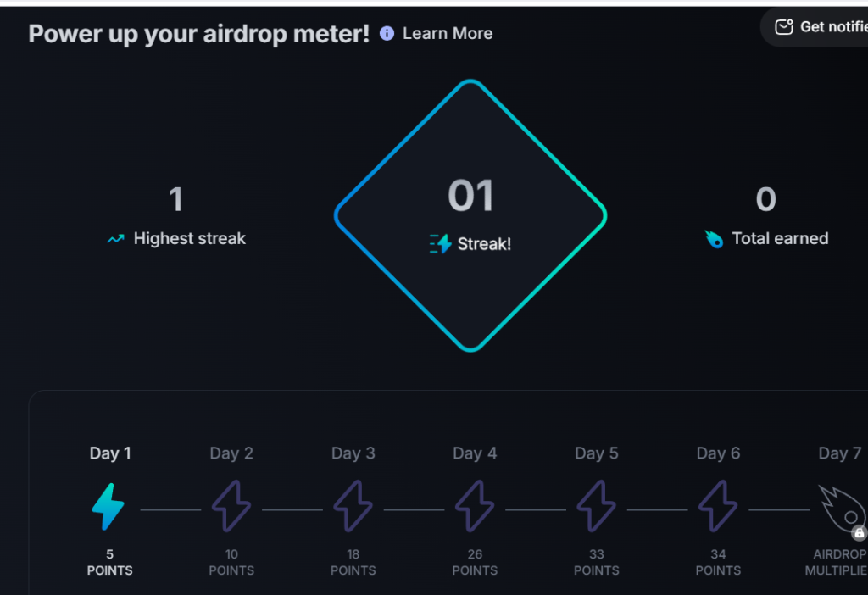868x595 pixels.
Task: Click the progress line between Day 1 and Day 2
Action: [170, 509]
